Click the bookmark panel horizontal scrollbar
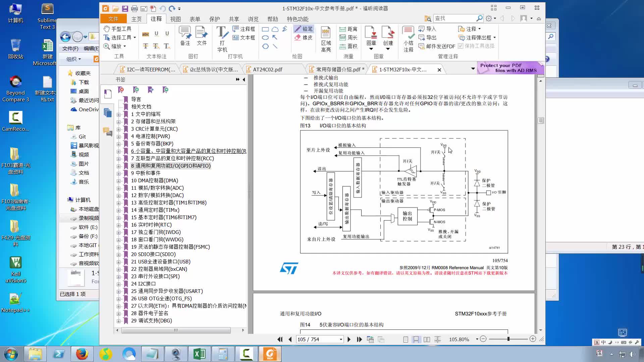The width and height of the screenshot is (644, 362). (176, 330)
